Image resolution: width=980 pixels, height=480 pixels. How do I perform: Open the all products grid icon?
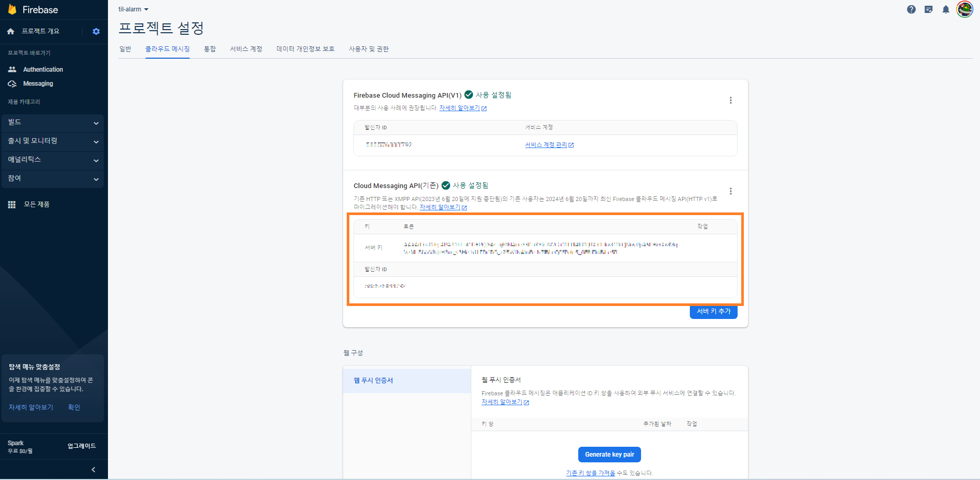(11, 205)
